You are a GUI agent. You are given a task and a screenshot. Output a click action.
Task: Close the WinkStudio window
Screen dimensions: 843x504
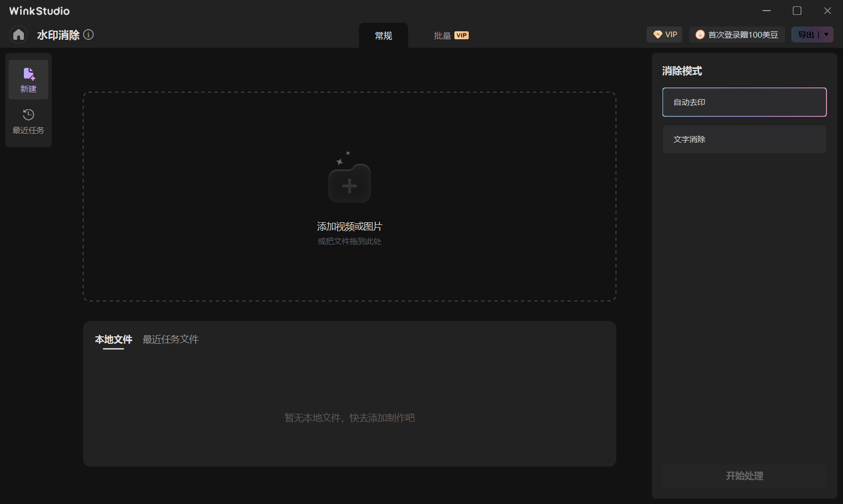pos(827,11)
